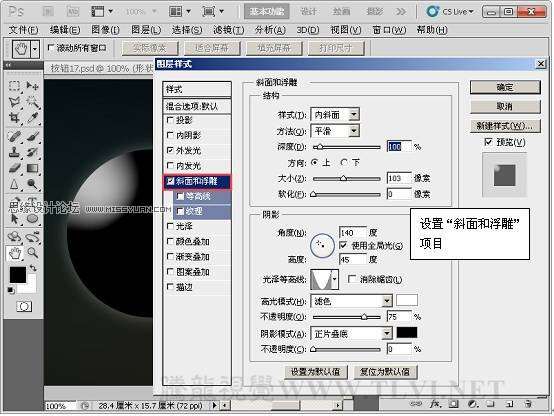Select the Dodge tool

coord(32,184)
